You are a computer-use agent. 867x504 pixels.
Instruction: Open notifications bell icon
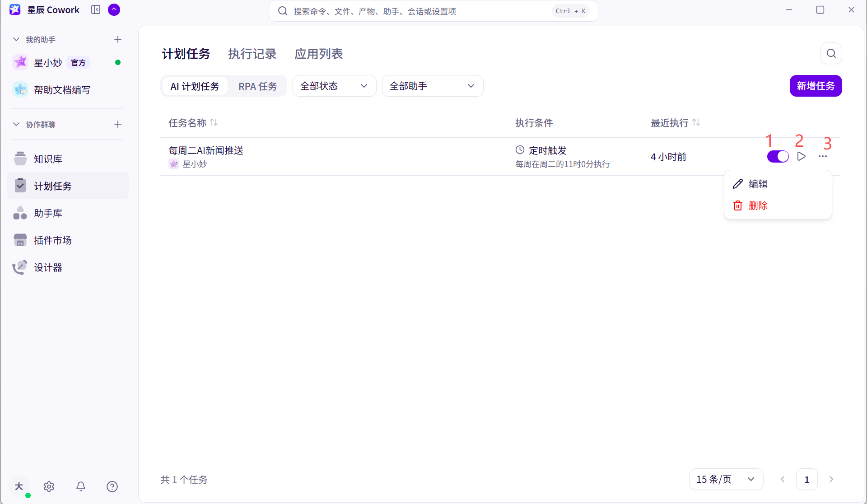tap(81, 486)
